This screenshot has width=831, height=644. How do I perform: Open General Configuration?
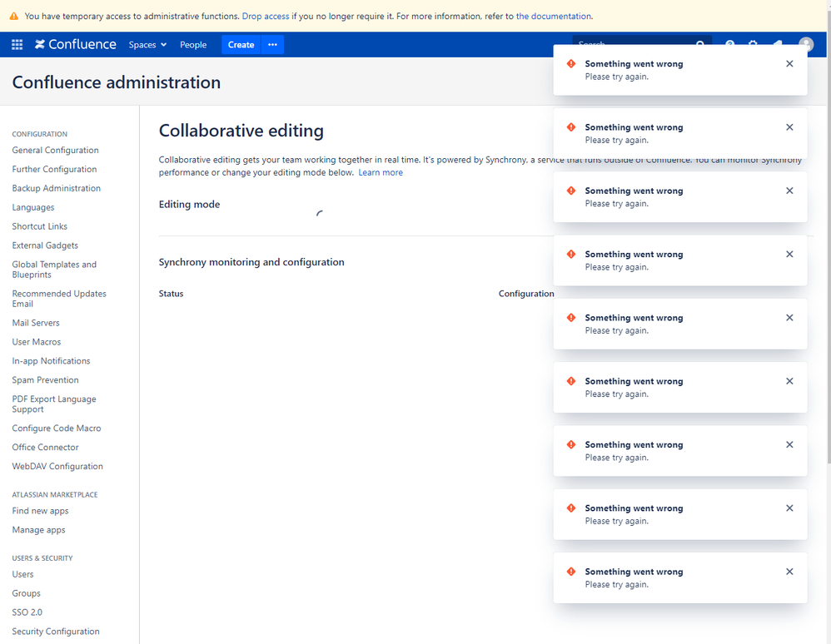pyautogui.click(x=55, y=150)
